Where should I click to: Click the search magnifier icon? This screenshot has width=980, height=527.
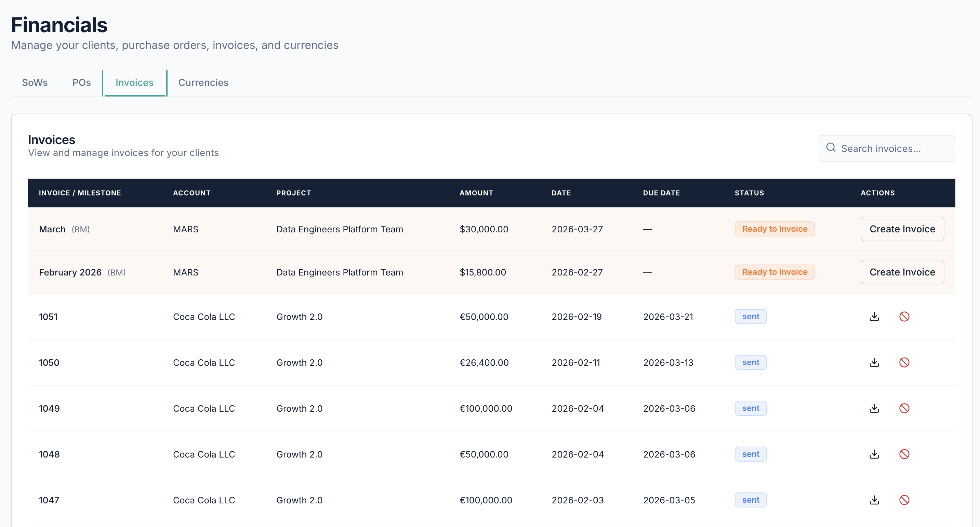831,147
